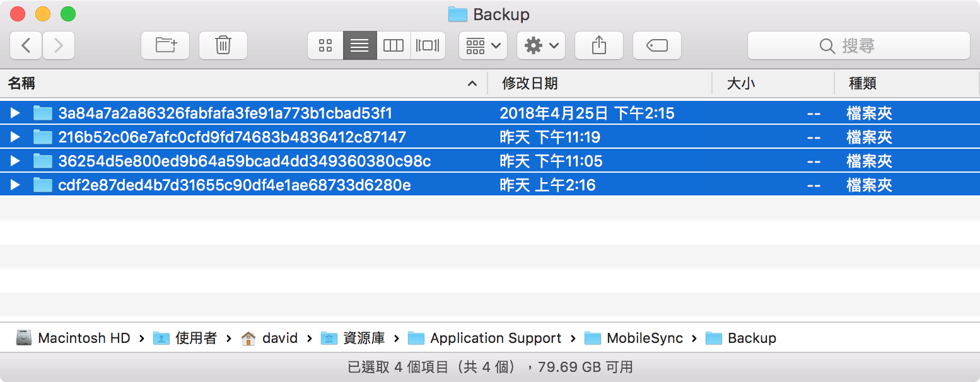Go forward with the right chevron button

tap(59, 45)
